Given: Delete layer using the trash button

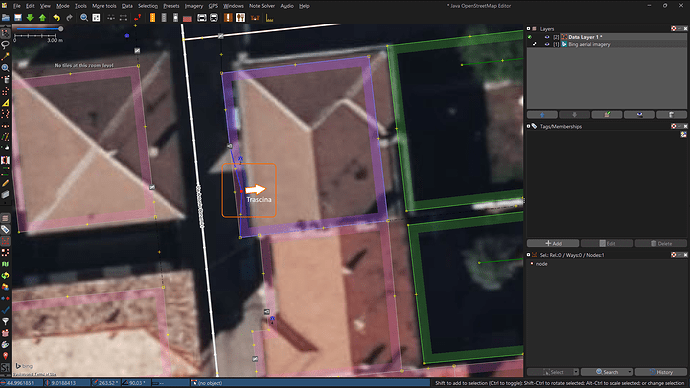Looking at the screenshot, I should click(x=672, y=115).
